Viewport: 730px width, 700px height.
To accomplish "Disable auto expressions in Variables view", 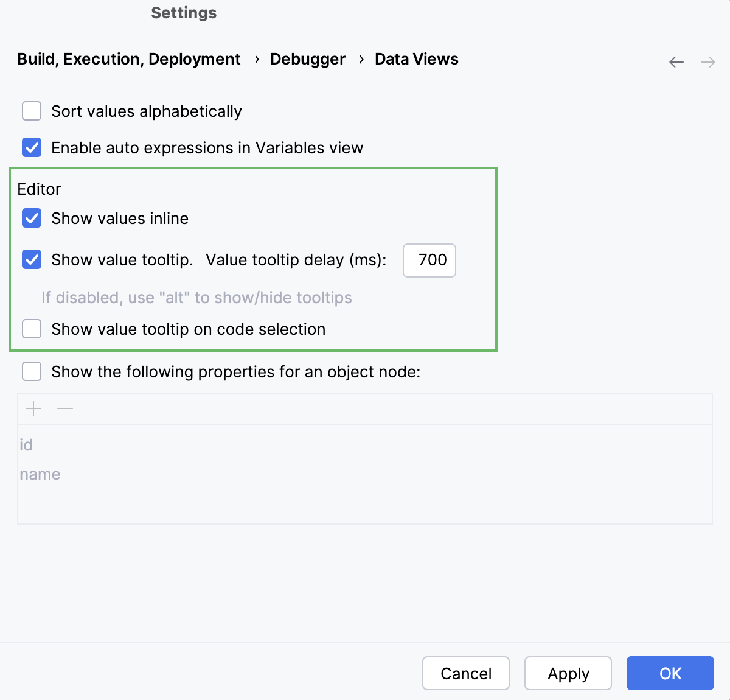I will pos(31,147).
